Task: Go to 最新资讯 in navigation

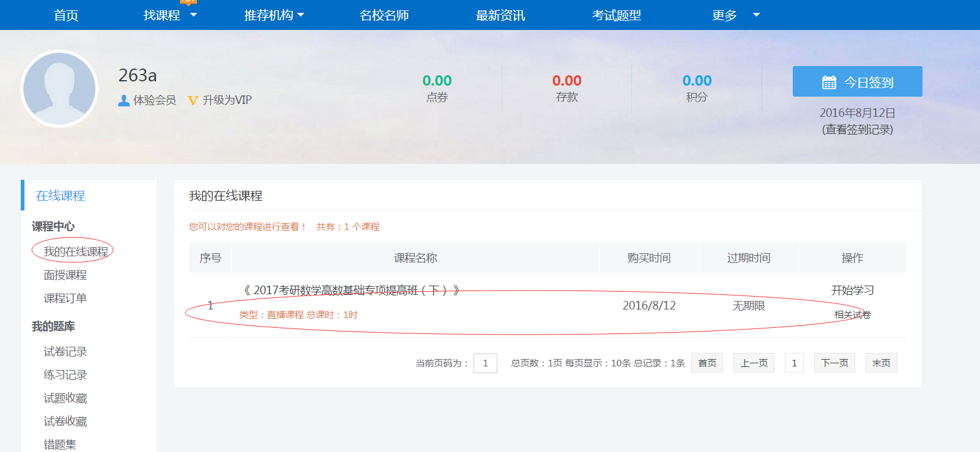Action: [x=500, y=15]
